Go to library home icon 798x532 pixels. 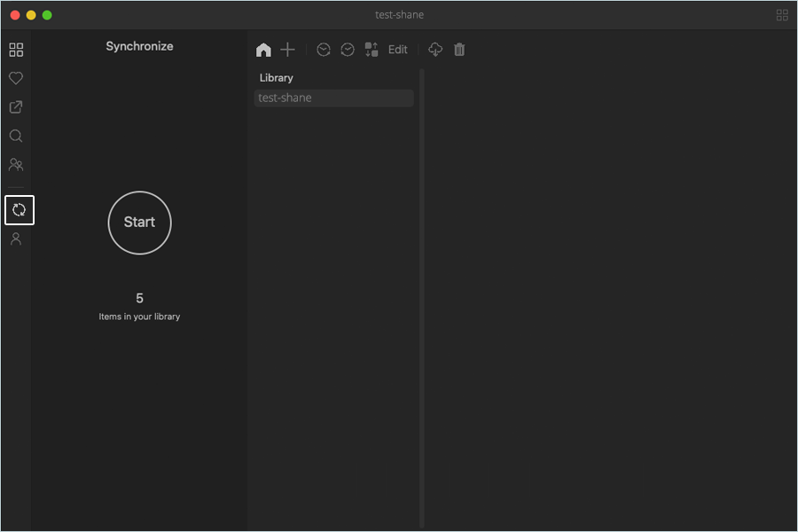pos(263,50)
